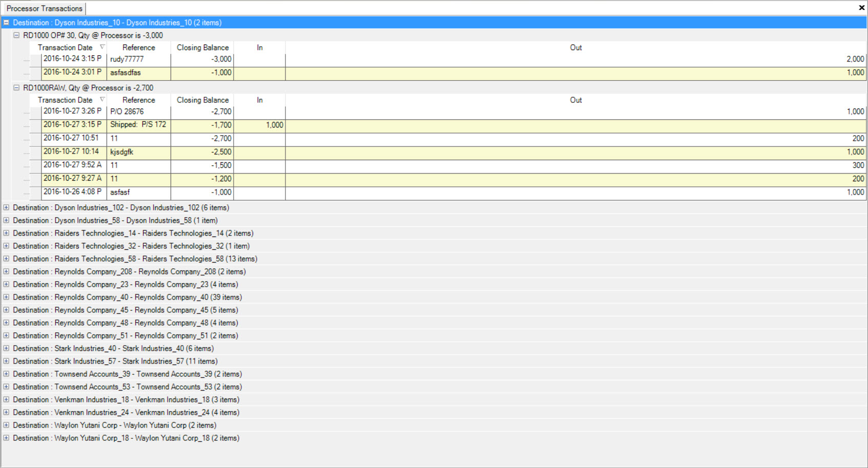Click the 2016-10-27 3:26 P date cell
The image size is (868, 468).
[74, 112]
